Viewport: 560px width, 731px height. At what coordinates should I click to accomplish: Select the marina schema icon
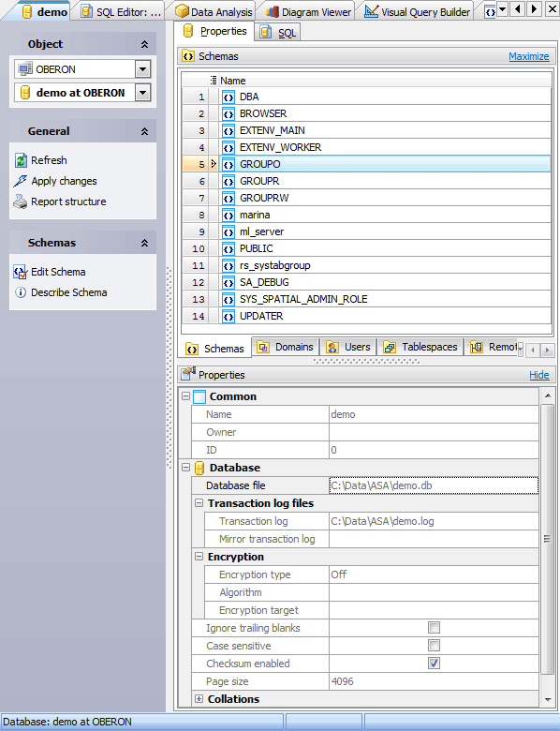(228, 215)
